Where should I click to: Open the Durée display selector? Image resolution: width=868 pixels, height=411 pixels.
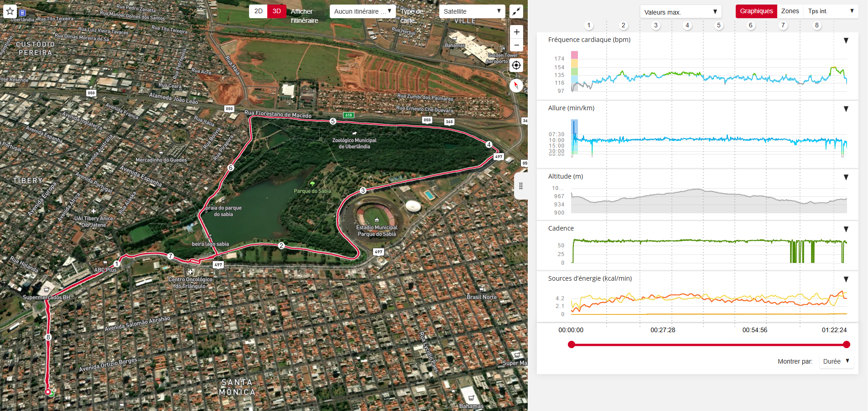(836, 361)
